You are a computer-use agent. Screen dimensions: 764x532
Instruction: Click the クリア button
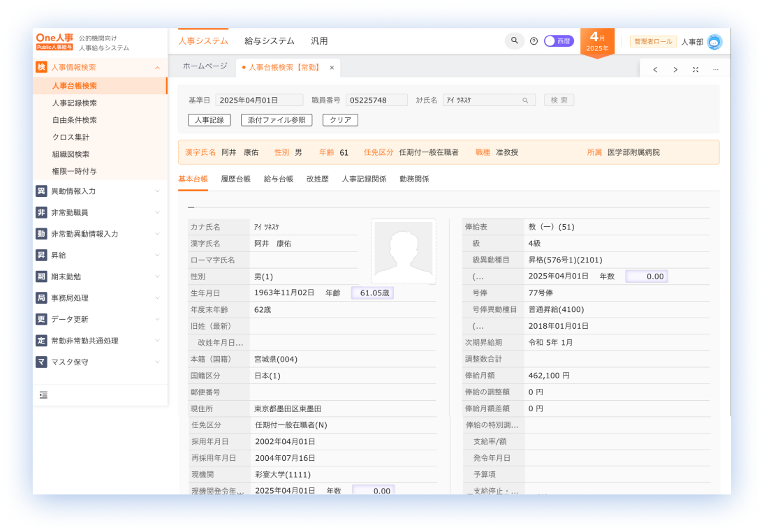(x=340, y=120)
